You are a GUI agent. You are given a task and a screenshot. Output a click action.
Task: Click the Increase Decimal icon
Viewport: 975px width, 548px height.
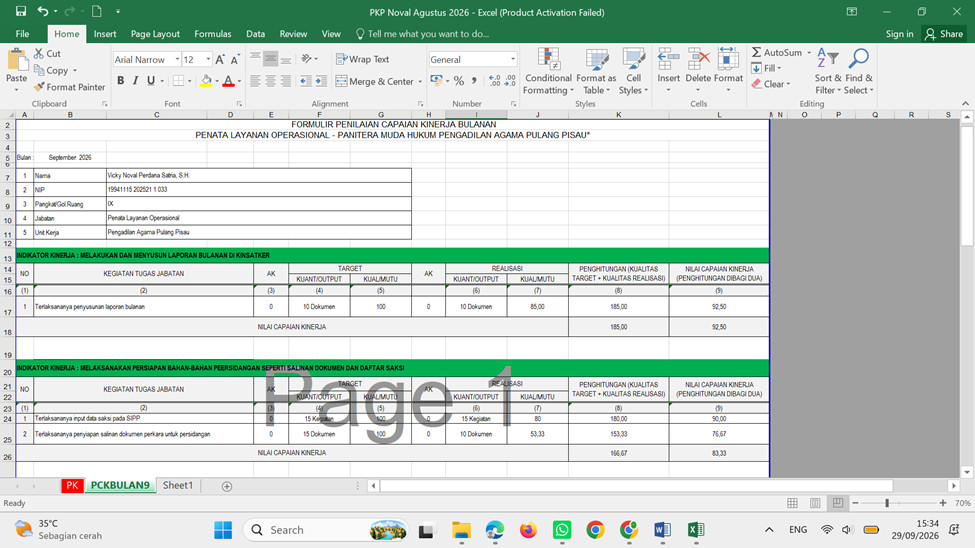[x=495, y=81]
